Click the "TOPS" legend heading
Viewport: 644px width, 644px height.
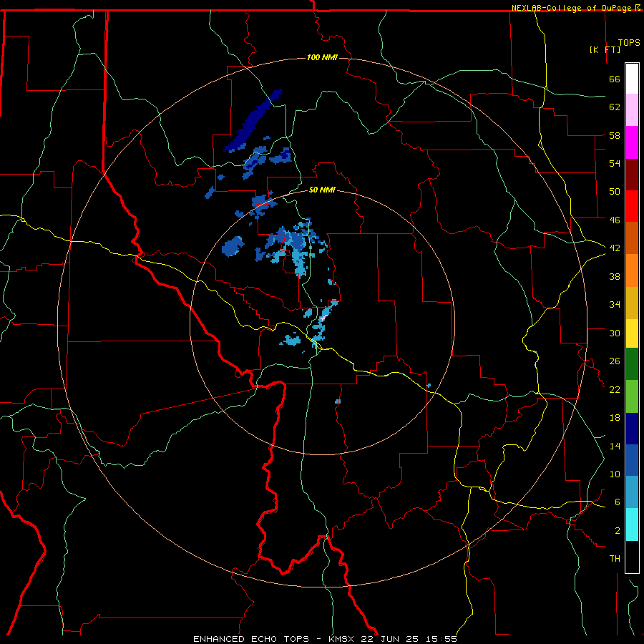[629, 42]
